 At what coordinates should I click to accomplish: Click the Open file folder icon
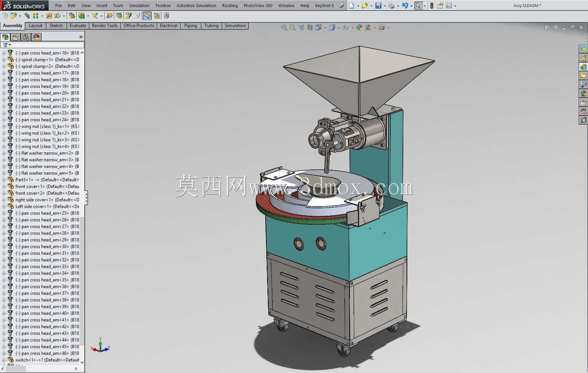[365, 6]
